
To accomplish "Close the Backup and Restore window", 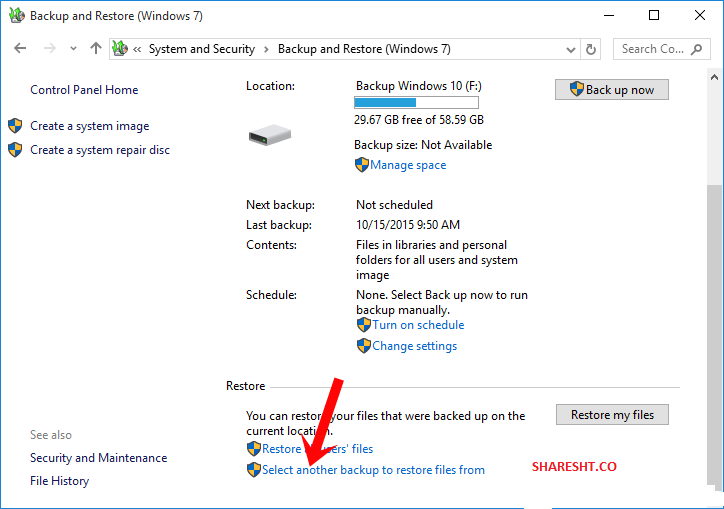I will click(x=700, y=15).
